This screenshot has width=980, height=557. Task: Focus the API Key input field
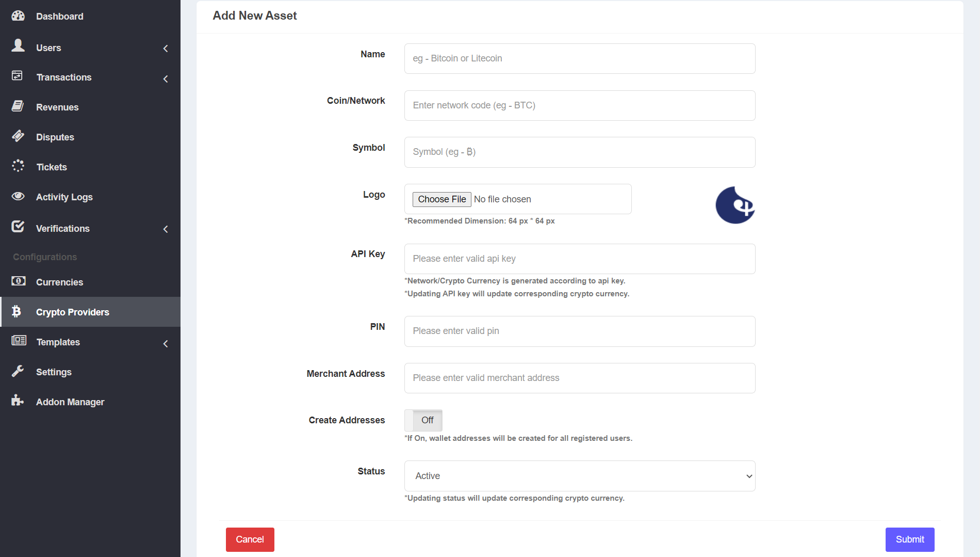click(x=579, y=259)
